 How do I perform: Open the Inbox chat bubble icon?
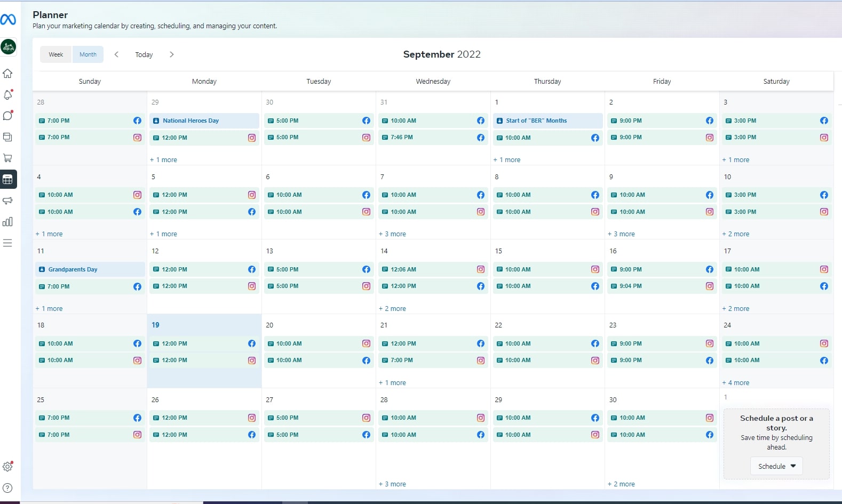pos(7,116)
